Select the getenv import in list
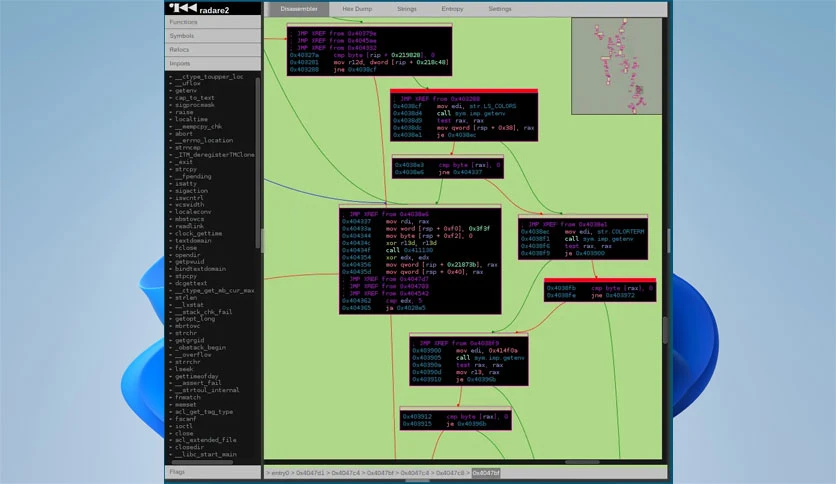 [x=186, y=91]
